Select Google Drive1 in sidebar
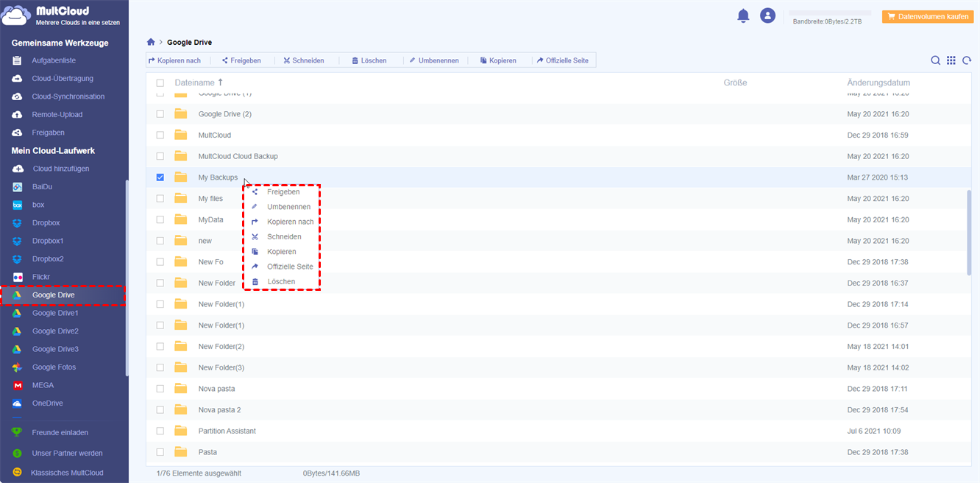This screenshot has height=483, width=980. [x=55, y=313]
